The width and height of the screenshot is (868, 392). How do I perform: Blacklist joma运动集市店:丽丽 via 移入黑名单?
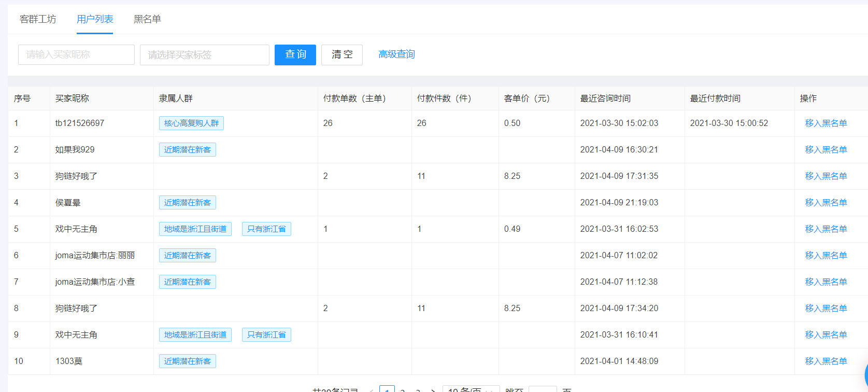coord(826,256)
